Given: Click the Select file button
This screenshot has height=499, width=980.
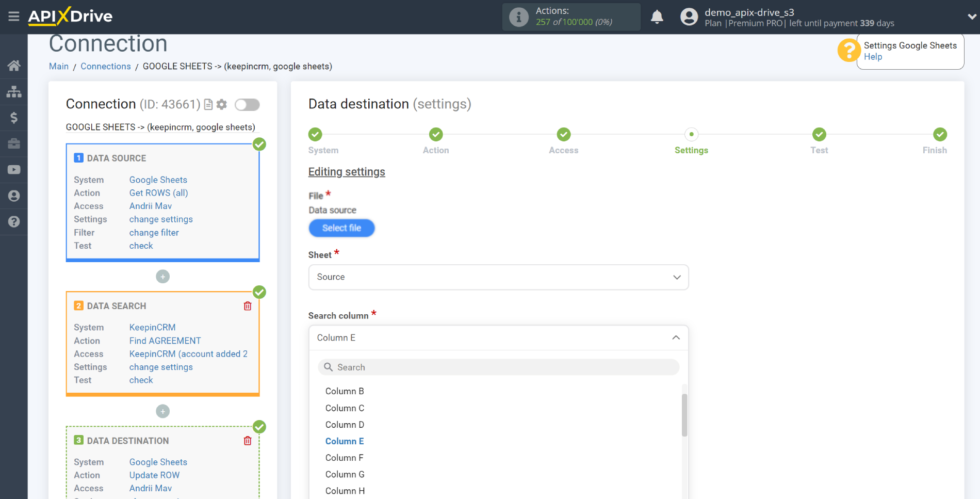Looking at the screenshot, I should click(341, 228).
